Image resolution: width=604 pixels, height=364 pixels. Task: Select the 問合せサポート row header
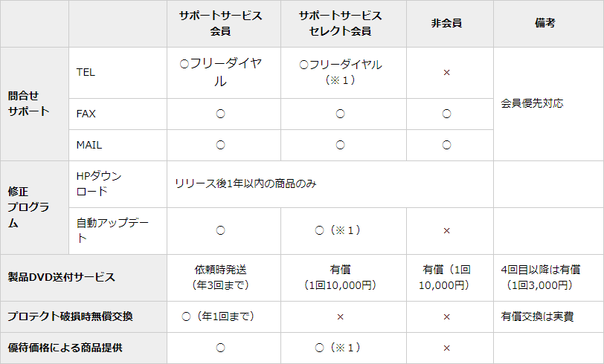(28, 103)
